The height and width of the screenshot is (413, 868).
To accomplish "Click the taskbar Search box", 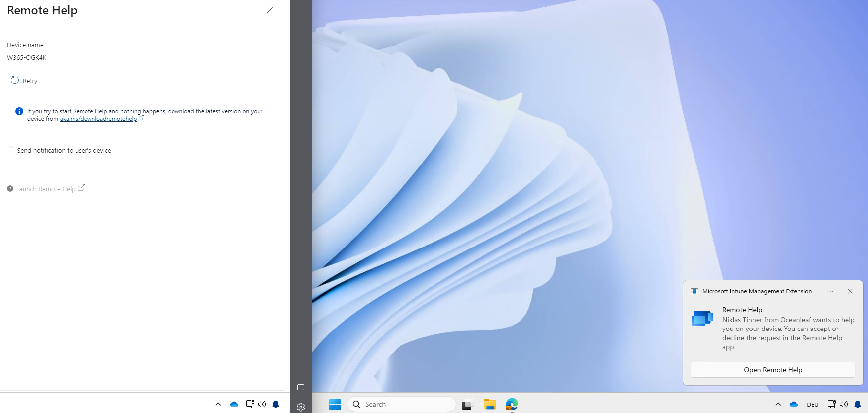I will click(x=402, y=404).
